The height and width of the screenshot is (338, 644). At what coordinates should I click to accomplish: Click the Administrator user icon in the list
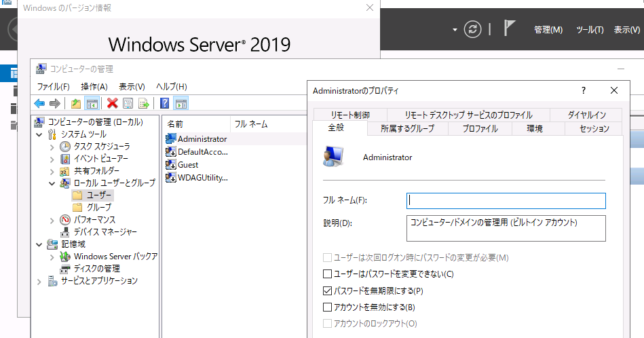coord(170,139)
